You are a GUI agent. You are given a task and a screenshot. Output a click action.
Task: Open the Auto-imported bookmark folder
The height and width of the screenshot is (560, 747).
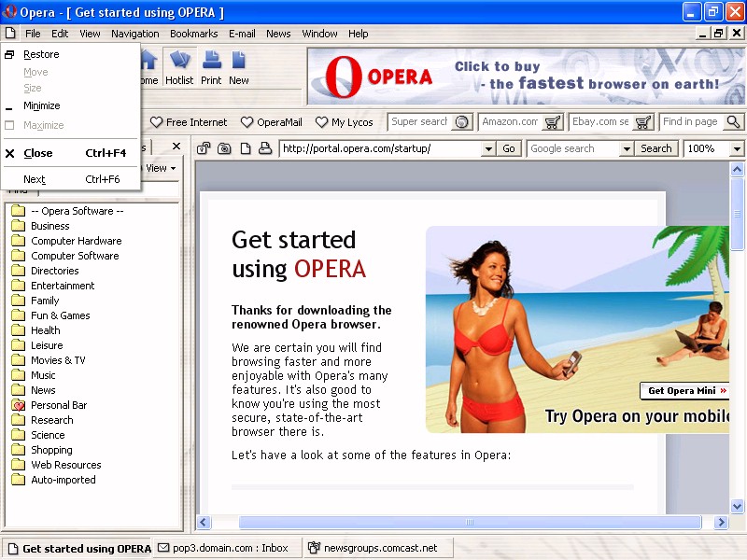53,480
